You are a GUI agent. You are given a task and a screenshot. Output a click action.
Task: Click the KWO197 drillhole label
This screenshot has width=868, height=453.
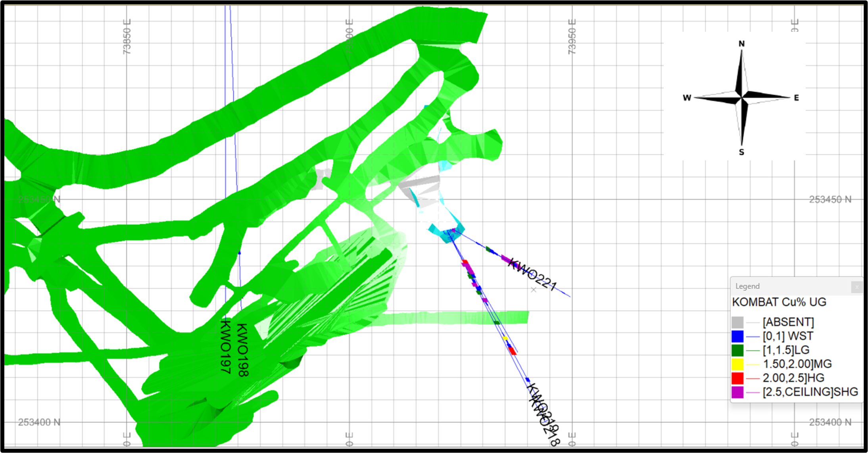(x=225, y=347)
